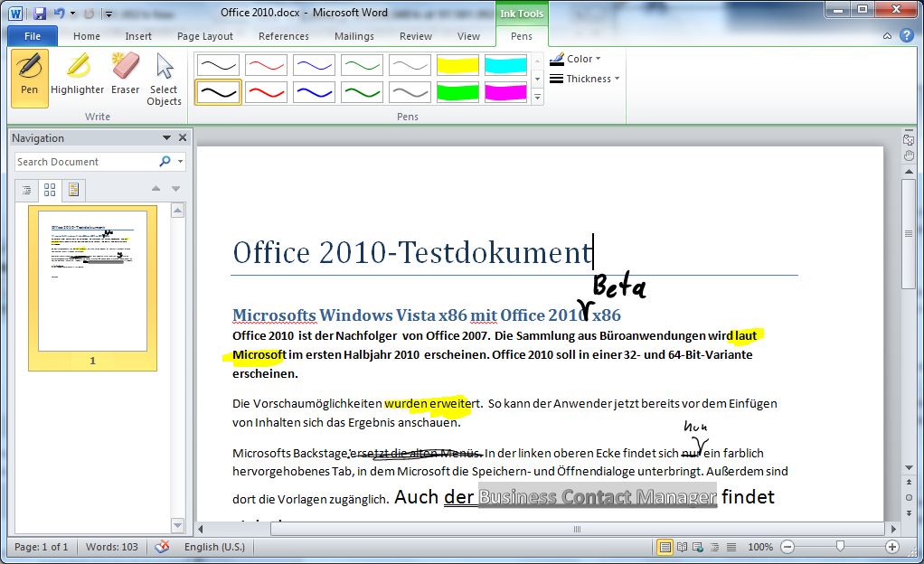Switch to the Review ribbon tab
The height and width of the screenshot is (564, 924).
(415, 36)
